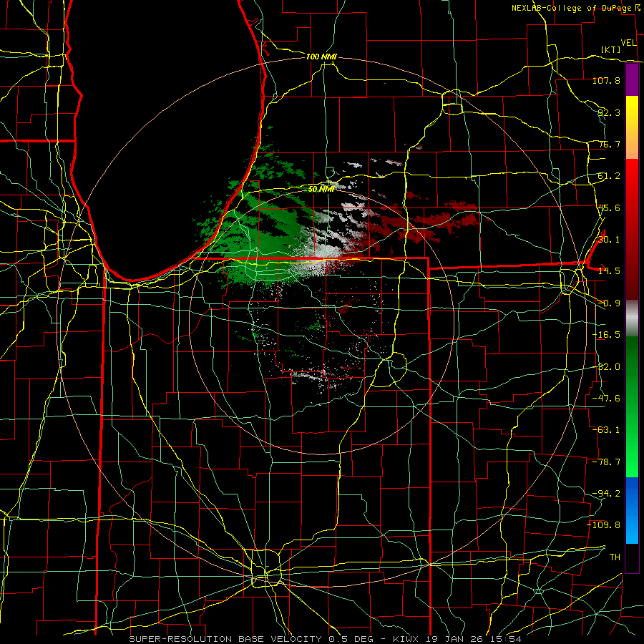The height and width of the screenshot is (644, 644).
Task: Click the TH legend label
Action: [x=615, y=557]
